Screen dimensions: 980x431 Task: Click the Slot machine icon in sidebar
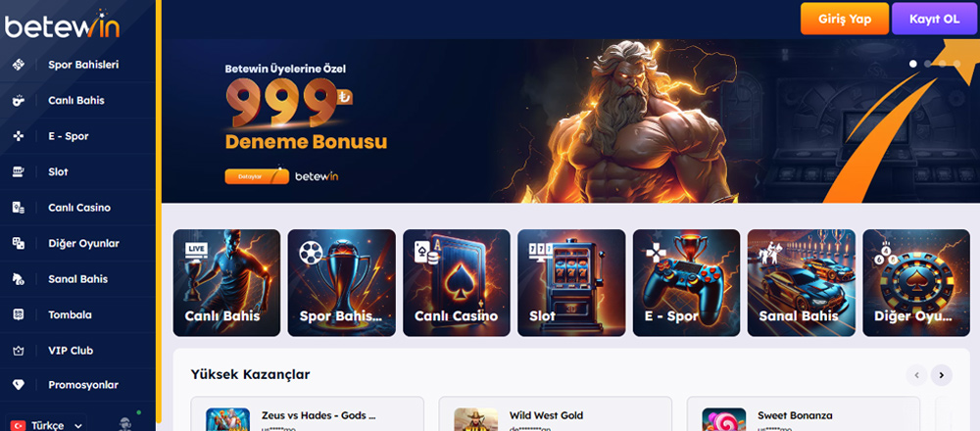click(19, 171)
